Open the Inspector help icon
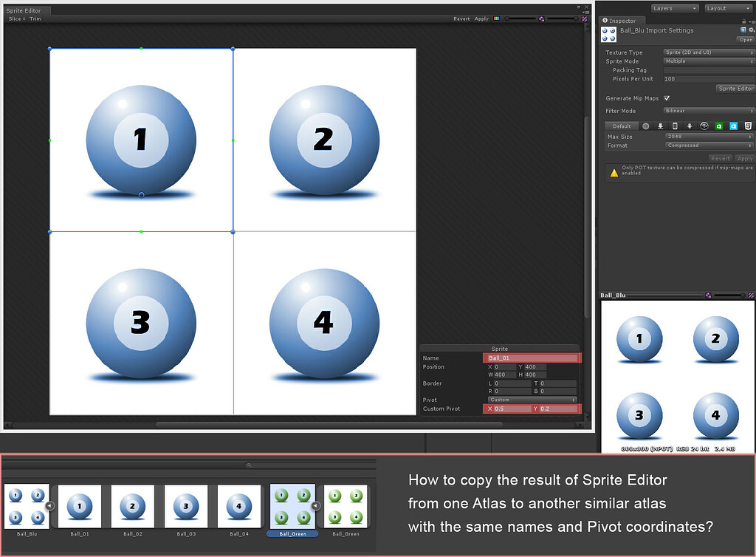The width and height of the screenshot is (756, 557). 743,30
